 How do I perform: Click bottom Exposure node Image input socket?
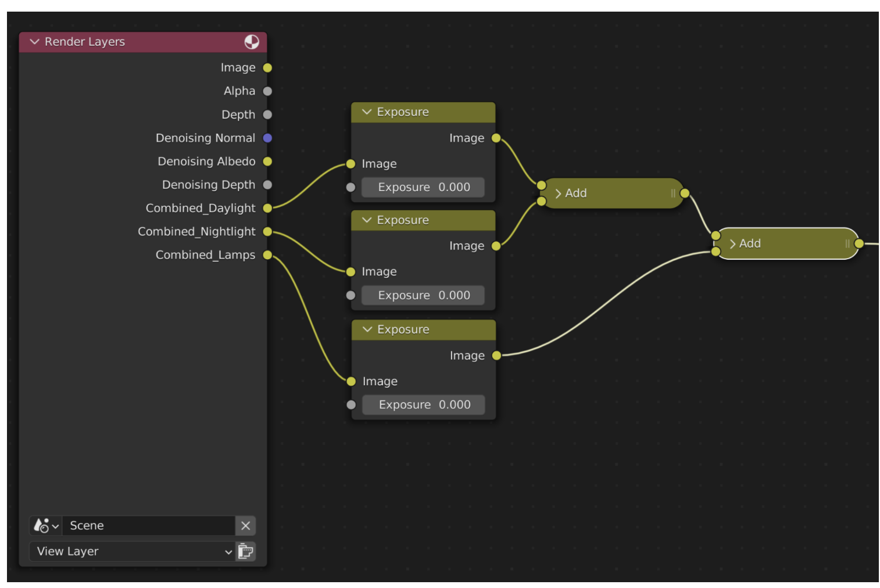[351, 381]
